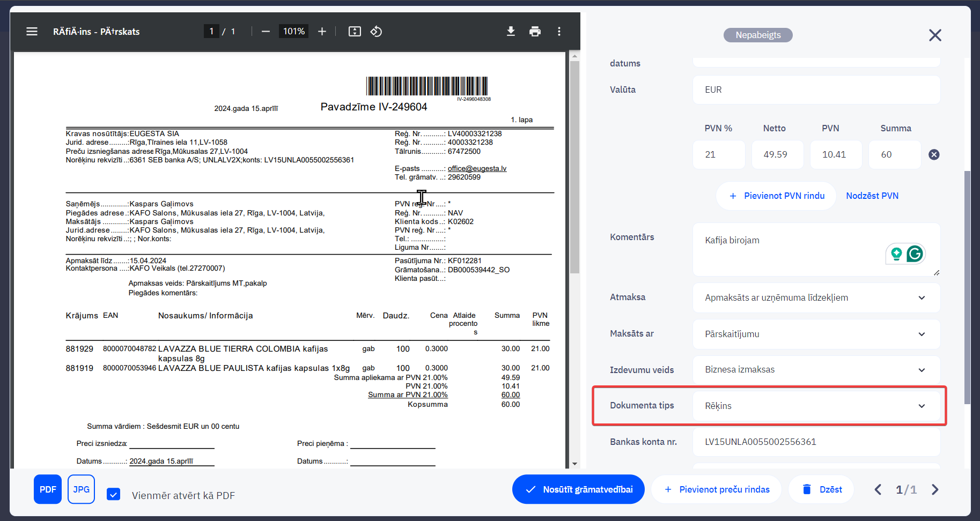This screenshot has height=521, width=980.
Task: Switch view to JPG format
Action: [x=82, y=489]
